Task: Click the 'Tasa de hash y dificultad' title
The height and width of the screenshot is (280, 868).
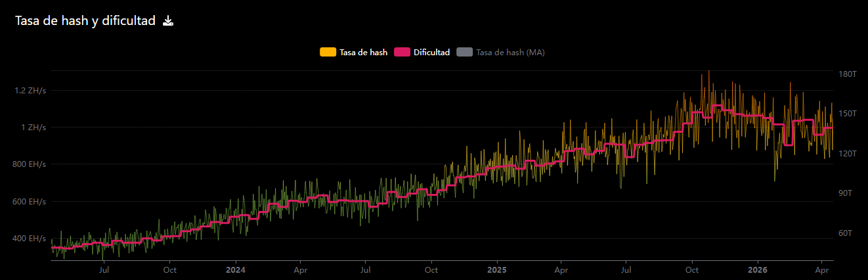Action: [x=85, y=21]
